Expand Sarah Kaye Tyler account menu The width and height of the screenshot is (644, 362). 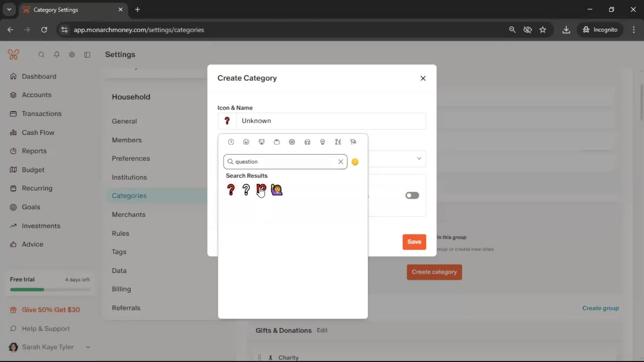tap(88, 347)
